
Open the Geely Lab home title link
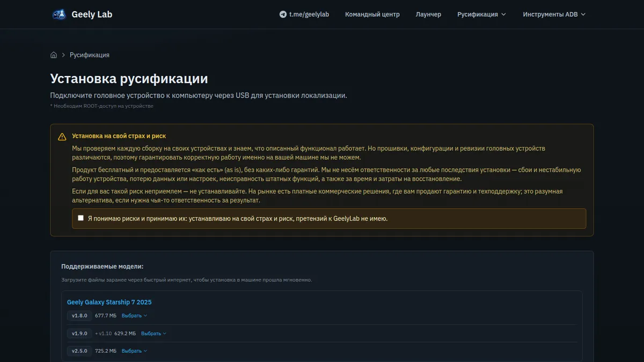tap(92, 14)
